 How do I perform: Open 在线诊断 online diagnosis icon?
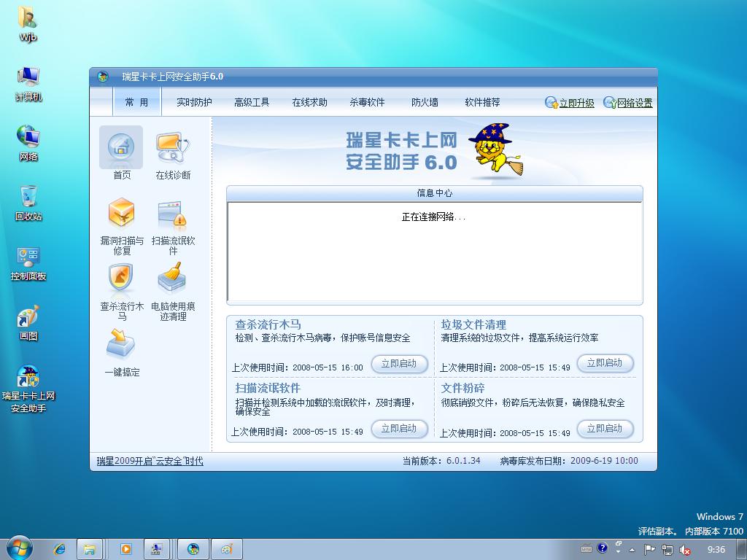point(172,147)
